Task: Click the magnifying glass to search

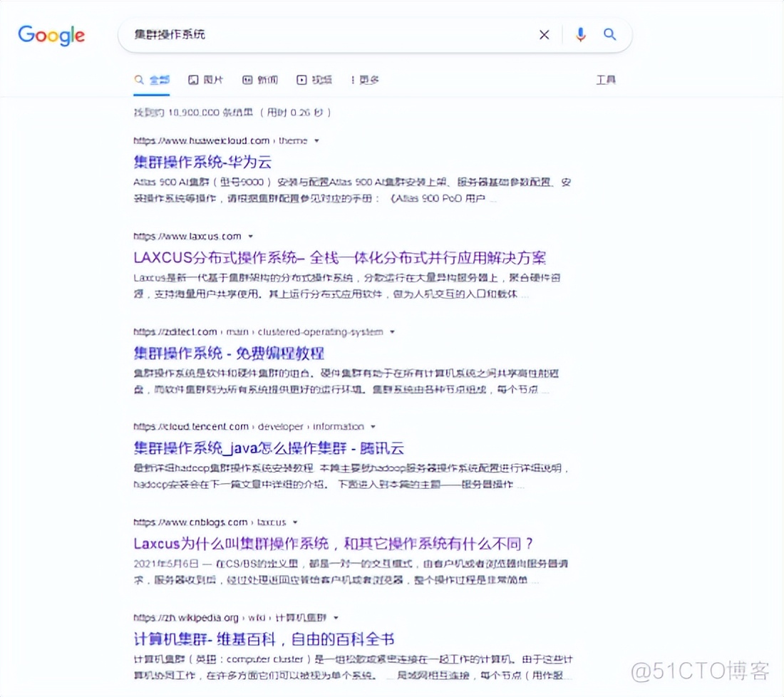Action: 609,34
